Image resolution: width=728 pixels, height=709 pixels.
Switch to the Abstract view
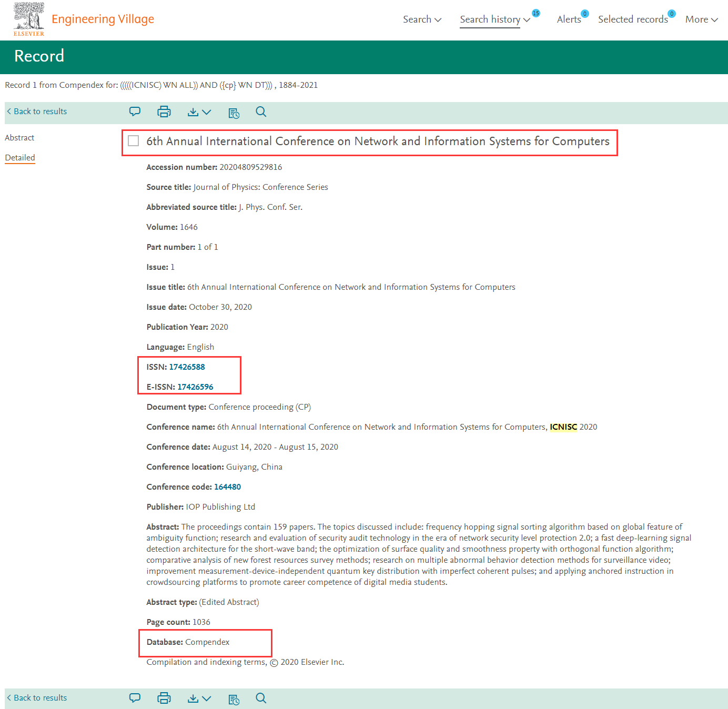tap(19, 138)
